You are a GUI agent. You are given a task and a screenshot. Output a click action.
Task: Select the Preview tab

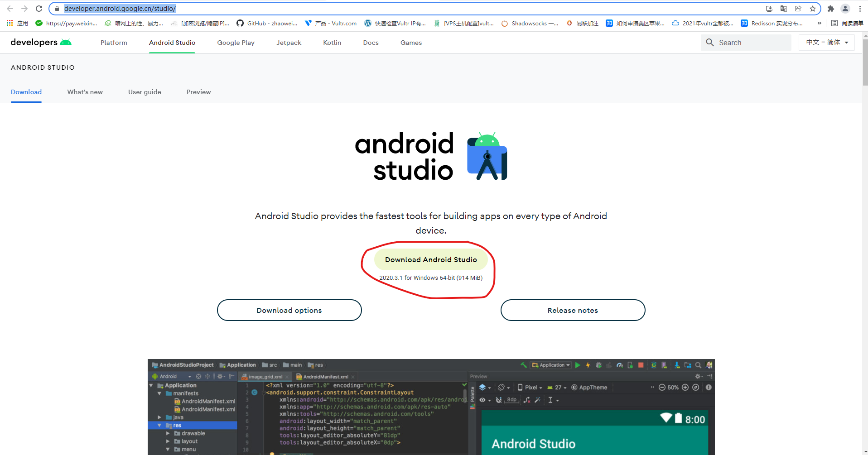click(198, 92)
